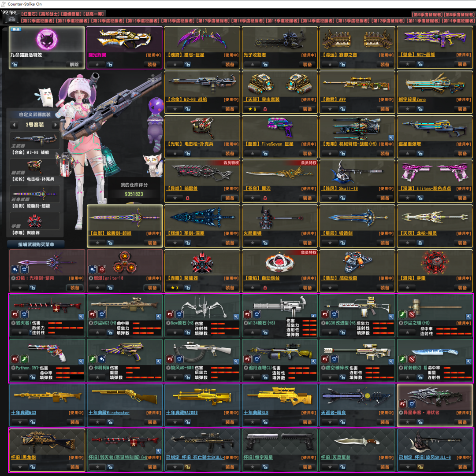Click wrench icon on M134原石 card
Screen dimensions: 476x476
pos(313,317)
